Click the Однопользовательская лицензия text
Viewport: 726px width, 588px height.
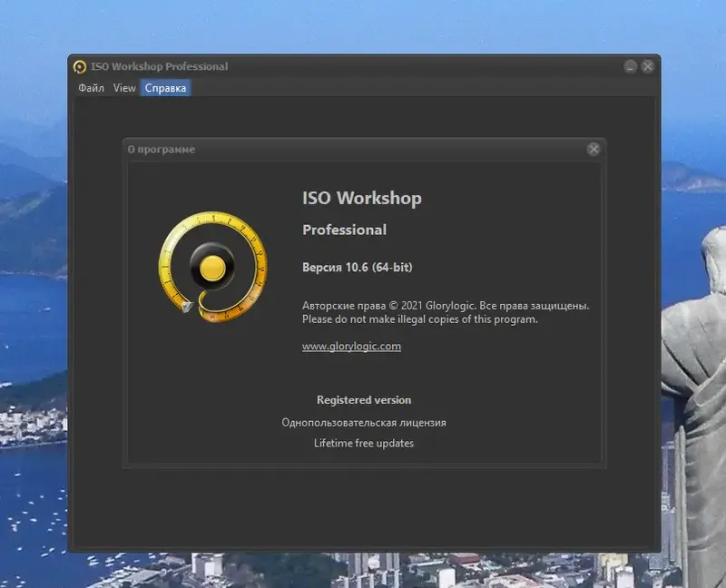coord(363,421)
